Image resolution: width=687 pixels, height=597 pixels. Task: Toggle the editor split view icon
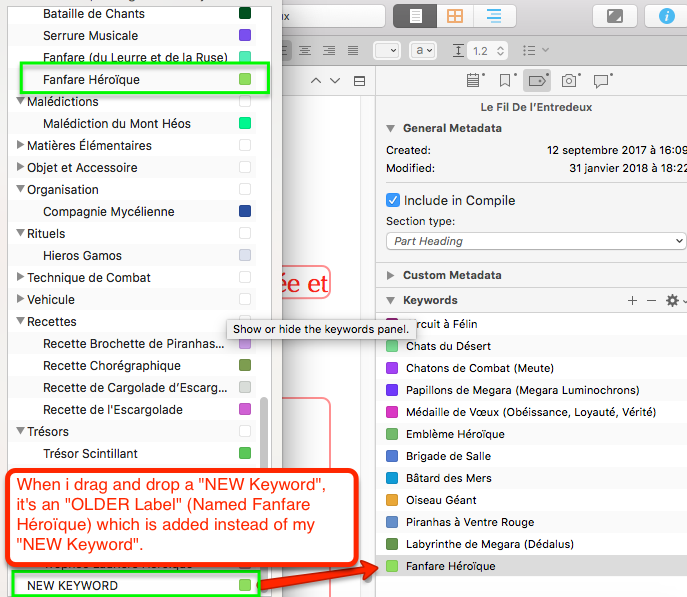[360, 81]
